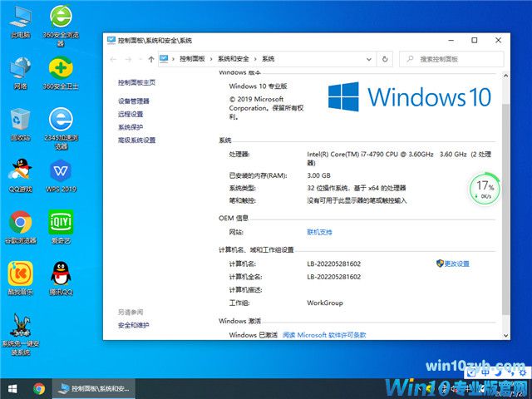Image resolution: width=532 pixels, height=399 pixels.
Task: Open Kuwo Music desktop icon
Action: click(x=20, y=278)
